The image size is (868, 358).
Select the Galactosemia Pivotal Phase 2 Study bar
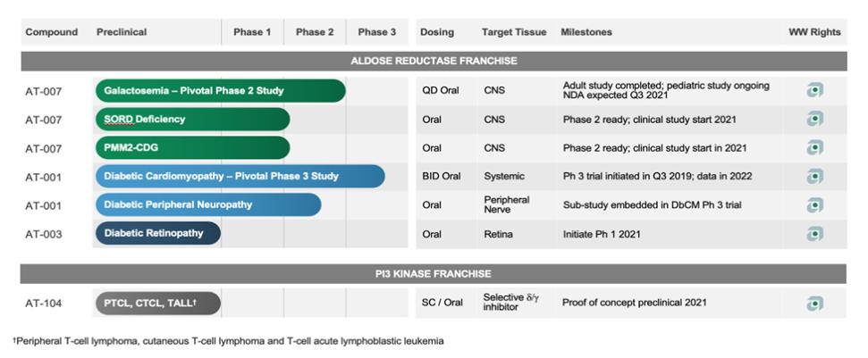point(220,90)
